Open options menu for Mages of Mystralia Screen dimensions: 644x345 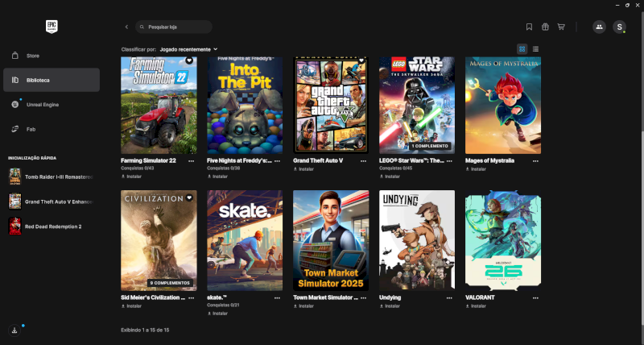pos(535,160)
